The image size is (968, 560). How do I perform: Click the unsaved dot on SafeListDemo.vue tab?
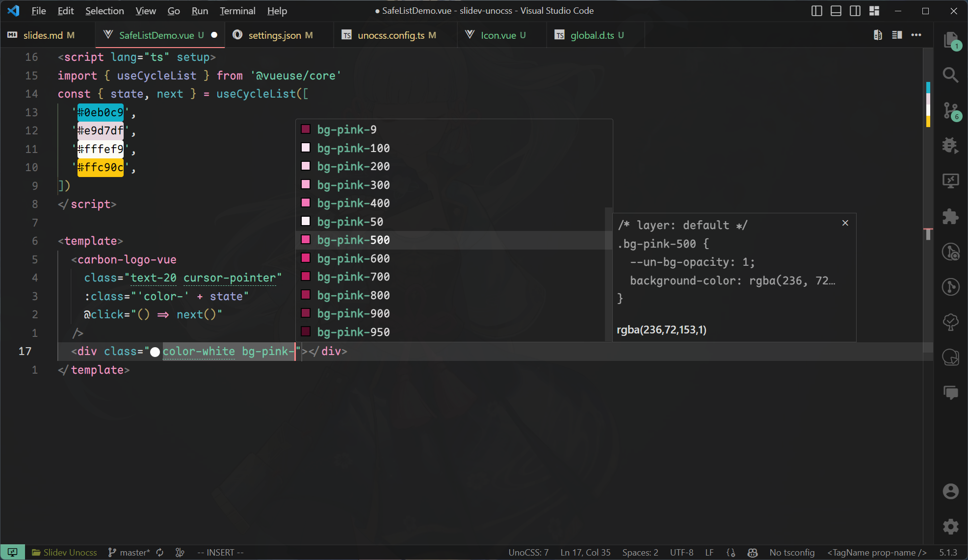point(214,35)
